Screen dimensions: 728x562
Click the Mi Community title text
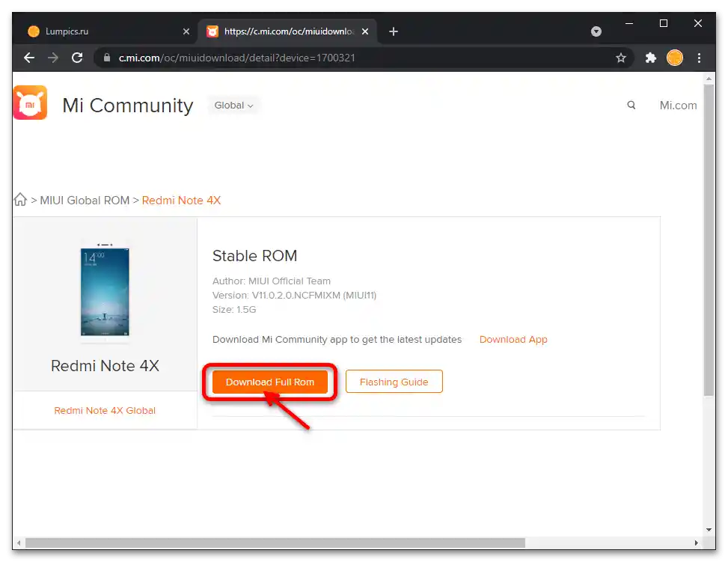coord(128,106)
